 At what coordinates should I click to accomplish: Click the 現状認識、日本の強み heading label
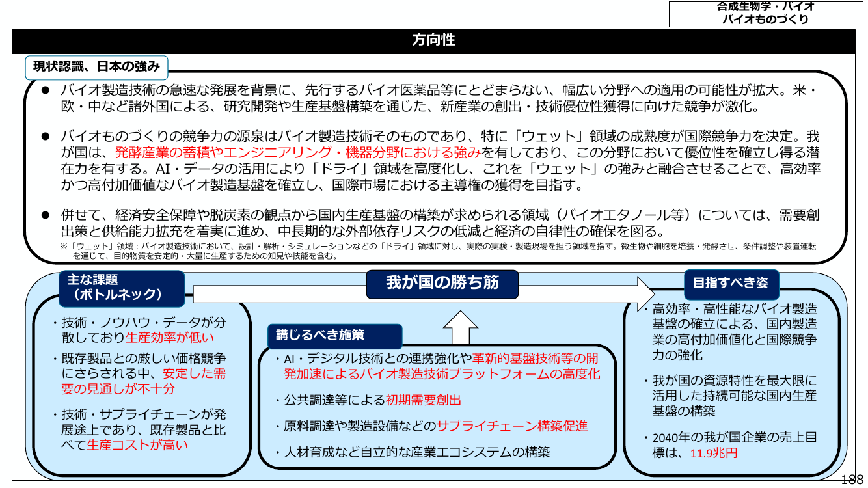tap(96, 66)
